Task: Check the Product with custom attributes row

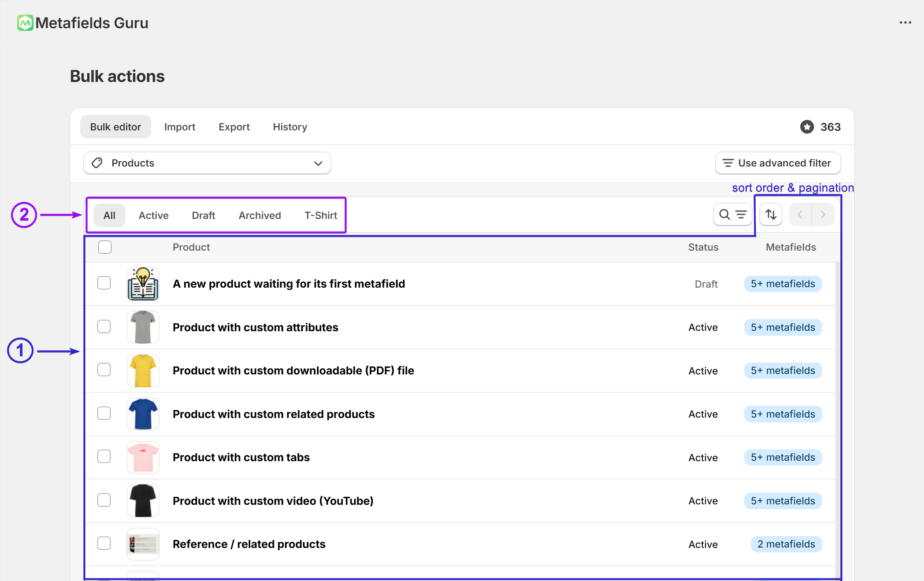Action: tap(104, 327)
